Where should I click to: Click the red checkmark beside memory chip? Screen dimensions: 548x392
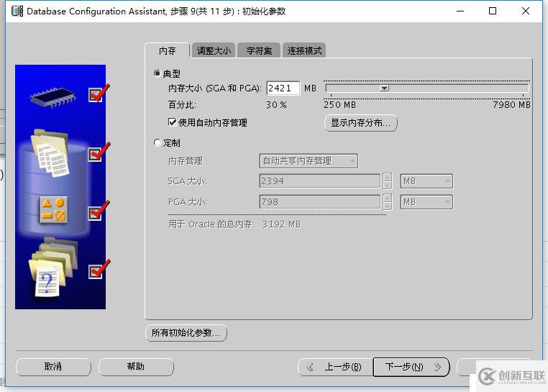(x=99, y=93)
